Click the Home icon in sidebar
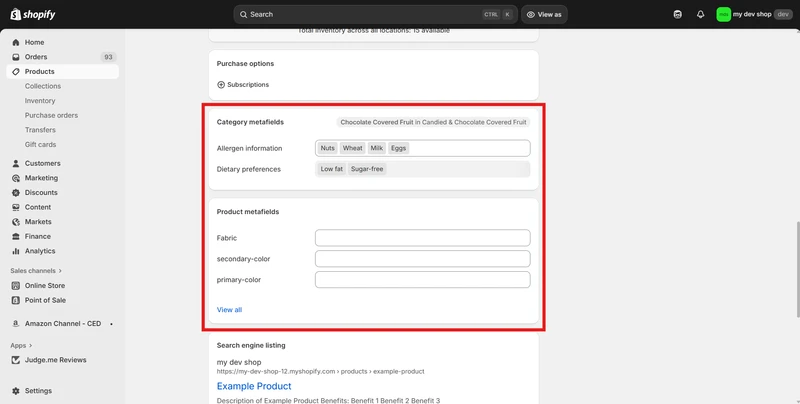Viewport: 800px width, 404px height. click(x=16, y=42)
